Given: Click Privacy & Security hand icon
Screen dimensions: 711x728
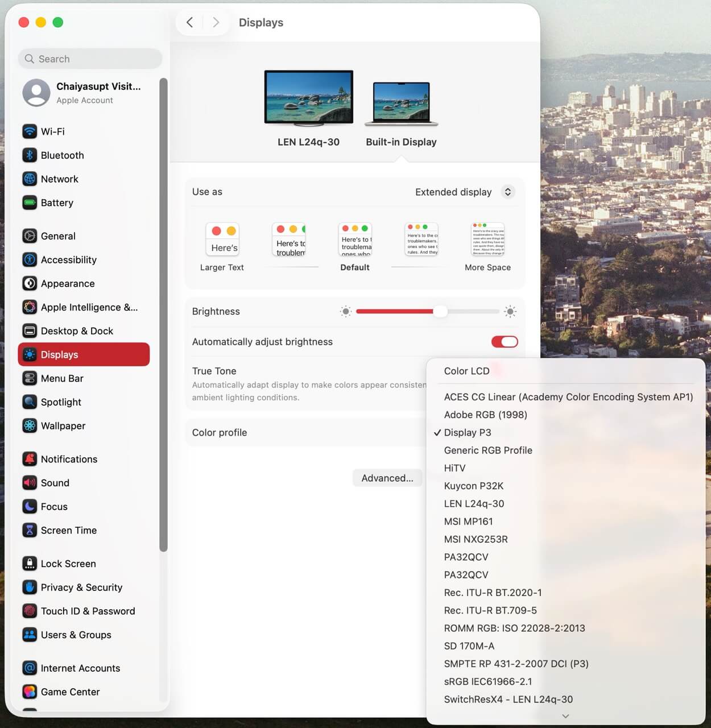Looking at the screenshot, I should 30,588.
